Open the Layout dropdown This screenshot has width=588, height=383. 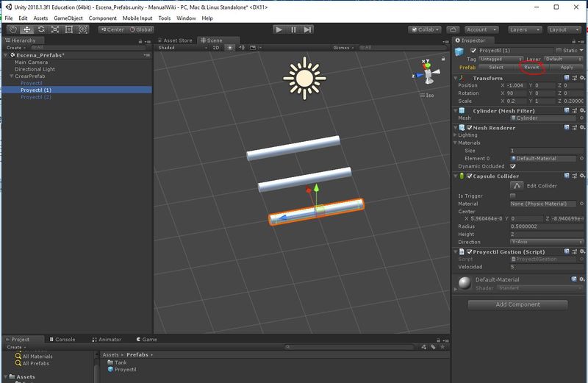[x=564, y=29]
